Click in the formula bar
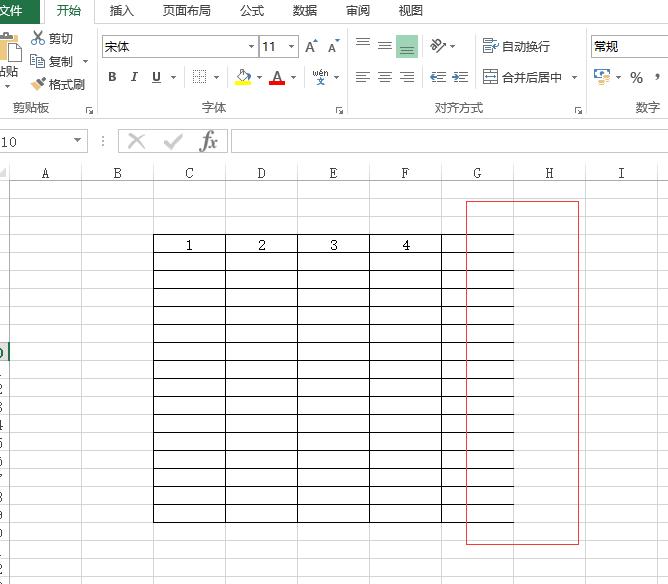The image size is (668, 584). point(449,141)
